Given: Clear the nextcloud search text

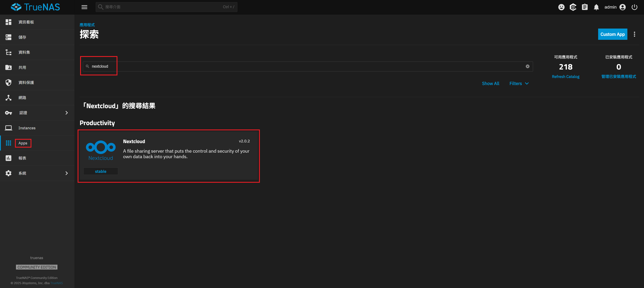Looking at the screenshot, I should [x=527, y=66].
